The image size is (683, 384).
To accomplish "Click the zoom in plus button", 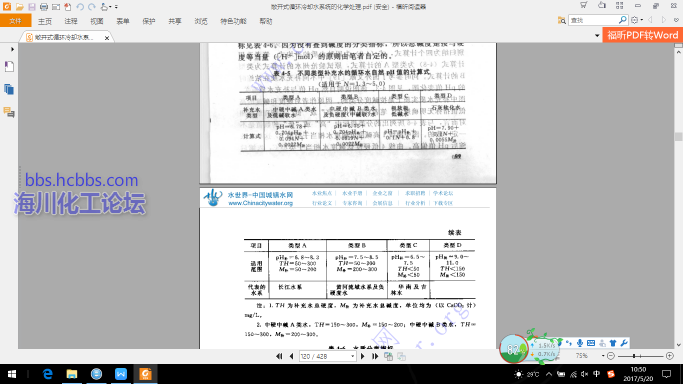I will [x=670, y=356].
